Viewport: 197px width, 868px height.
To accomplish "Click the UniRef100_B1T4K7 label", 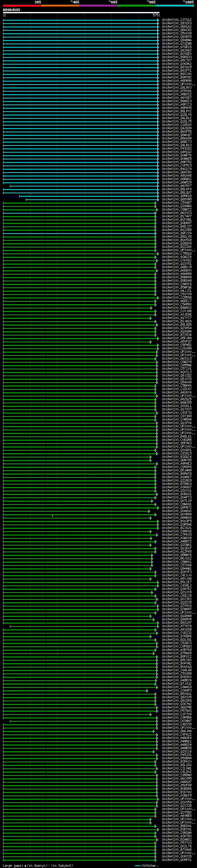I will tap(176, 216).
